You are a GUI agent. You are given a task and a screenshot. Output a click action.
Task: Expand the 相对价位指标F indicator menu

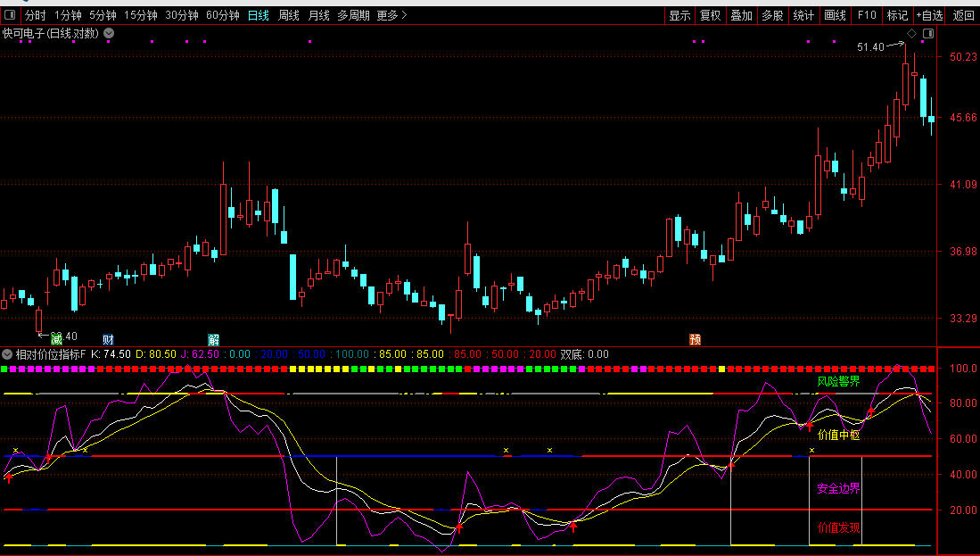(x=7, y=354)
